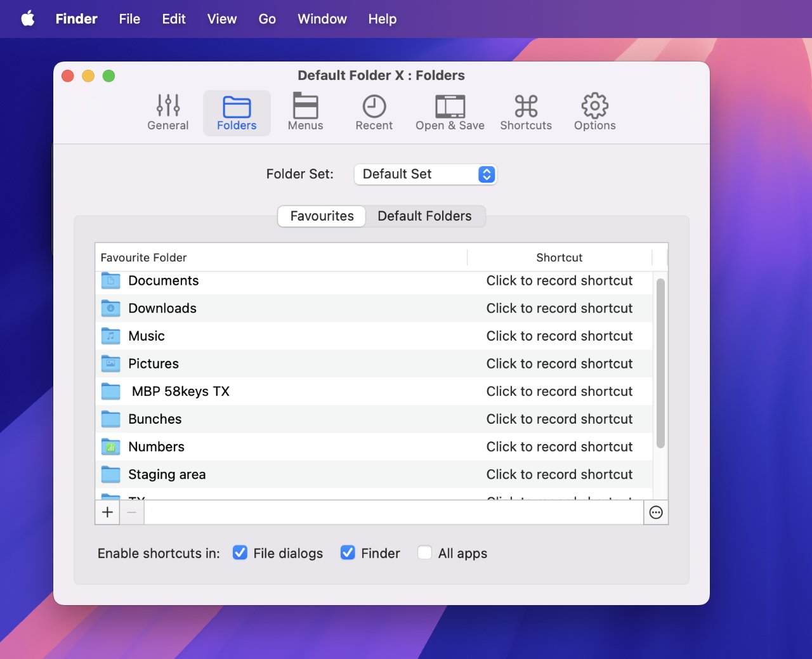
Task: Open the General preferences pane
Action: (x=168, y=113)
